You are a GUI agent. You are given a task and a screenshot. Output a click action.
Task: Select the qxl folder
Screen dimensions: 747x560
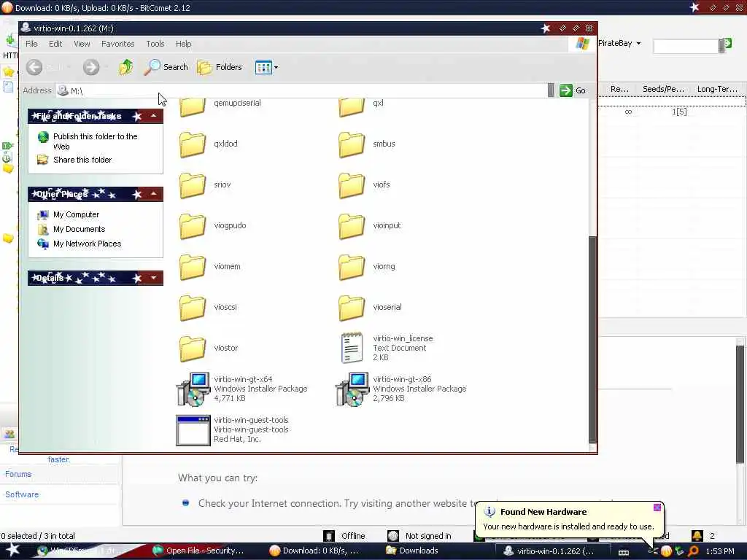pos(351,106)
